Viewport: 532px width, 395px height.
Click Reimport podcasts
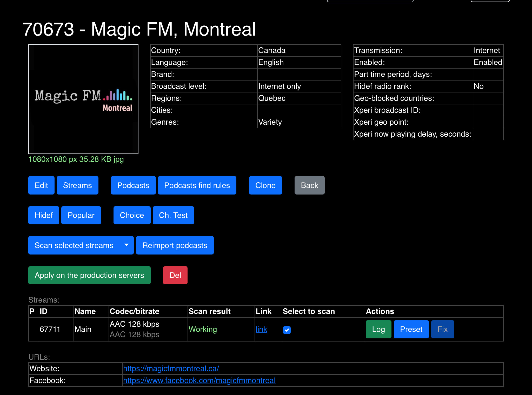click(x=175, y=245)
